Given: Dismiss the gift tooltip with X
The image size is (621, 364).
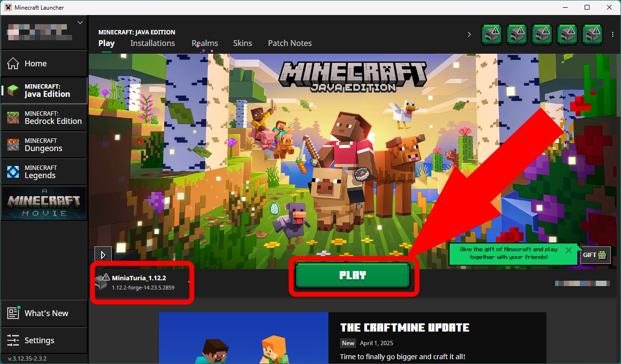Looking at the screenshot, I should [569, 250].
